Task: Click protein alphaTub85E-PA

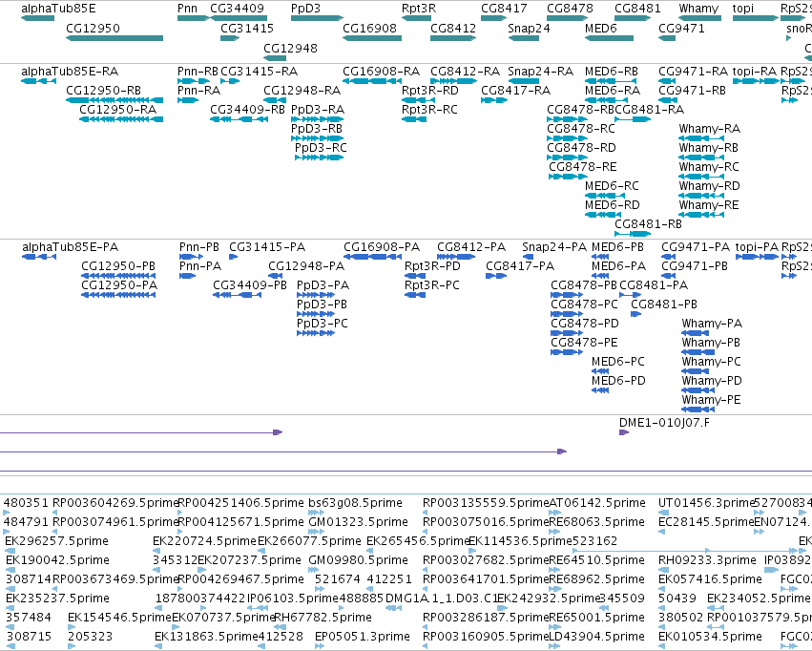Action: [x=70, y=247]
